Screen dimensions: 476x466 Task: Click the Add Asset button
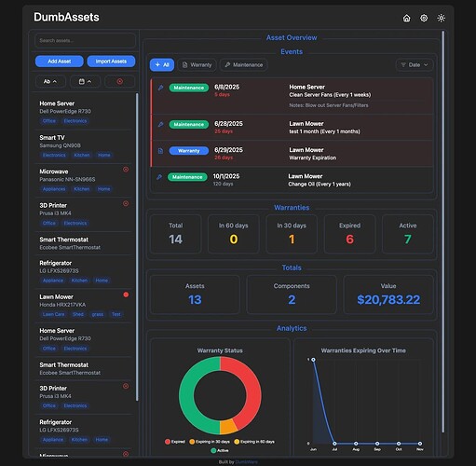point(60,62)
